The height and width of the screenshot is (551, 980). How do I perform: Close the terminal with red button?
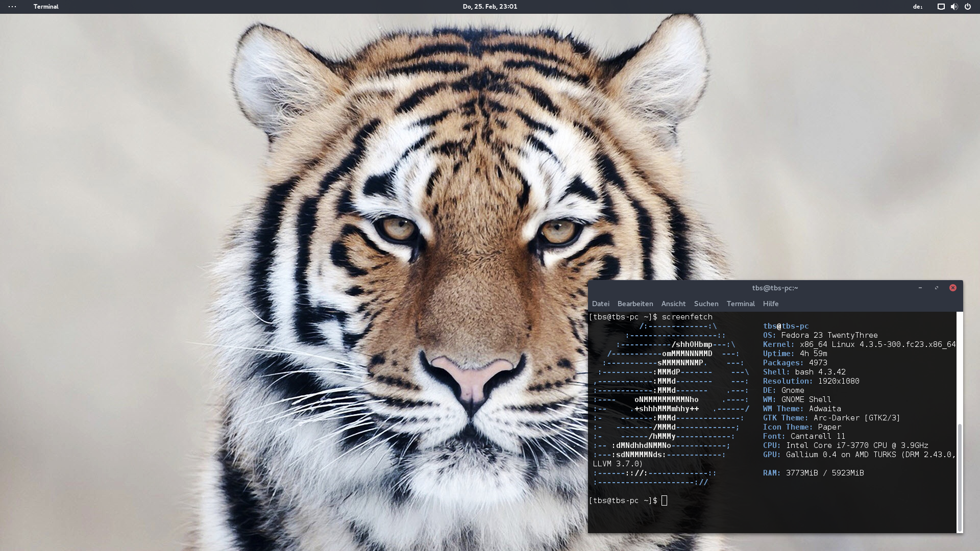point(953,288)
